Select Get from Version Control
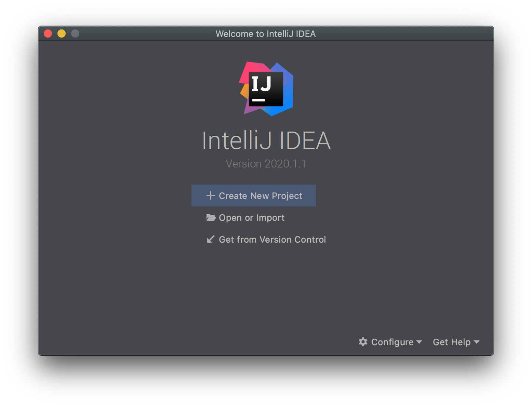 pos(266,240)
